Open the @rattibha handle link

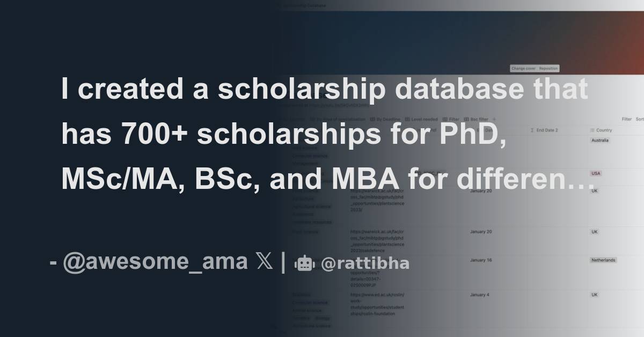tap(365, 263)
